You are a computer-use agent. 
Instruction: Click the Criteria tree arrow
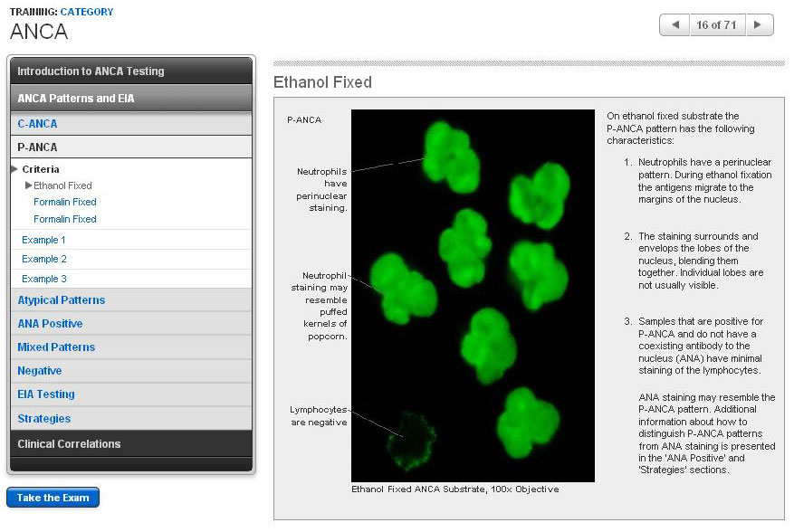coord(14,169)
